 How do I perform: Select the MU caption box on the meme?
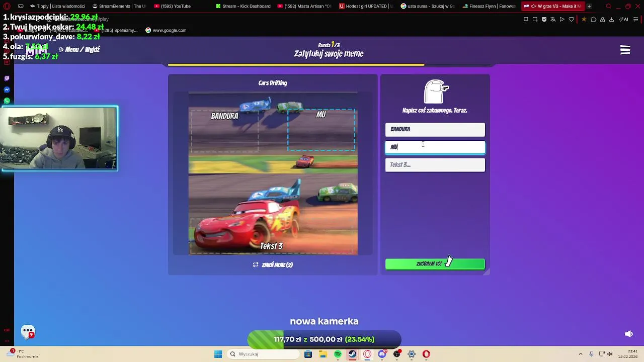pos(321,130)
